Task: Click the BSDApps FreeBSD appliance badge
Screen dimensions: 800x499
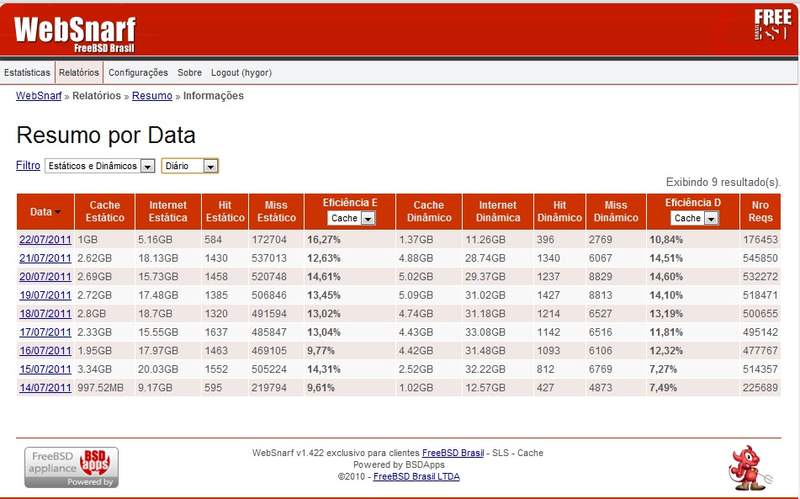Action: (71, 467)
